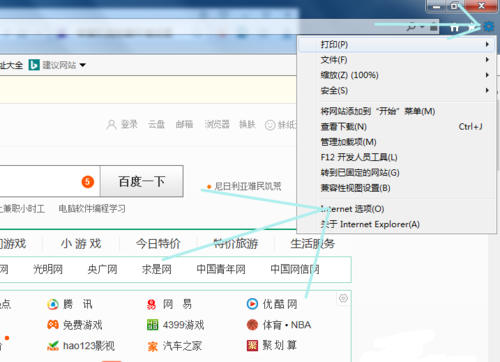Click the 换肤 link
Screen dimensions: 500x362
[247, 124]
